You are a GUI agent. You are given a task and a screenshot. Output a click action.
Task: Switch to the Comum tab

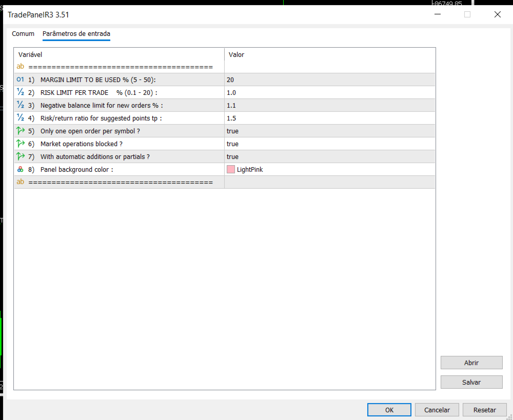click(x=23, y=34)
